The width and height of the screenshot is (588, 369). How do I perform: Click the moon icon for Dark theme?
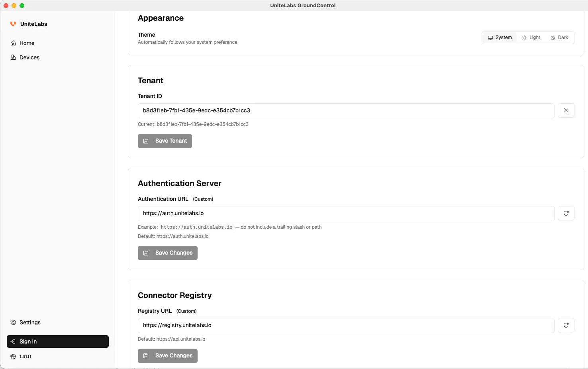coord(553,38)
